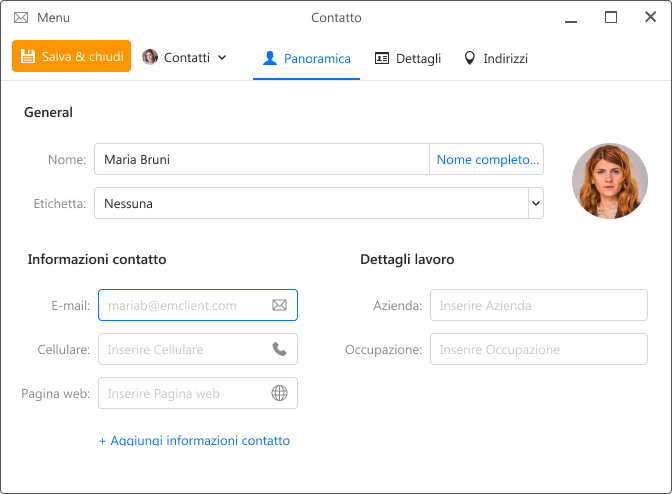Click the globe icon in Pagina web field
Image resolution: width=672 pixels, height=494 pixels.
click(279, 393)
